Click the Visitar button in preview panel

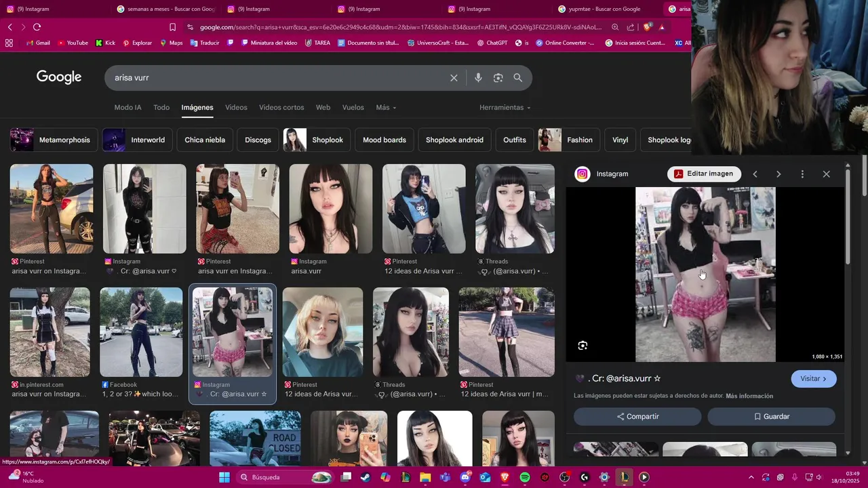[x=814, y=379]
